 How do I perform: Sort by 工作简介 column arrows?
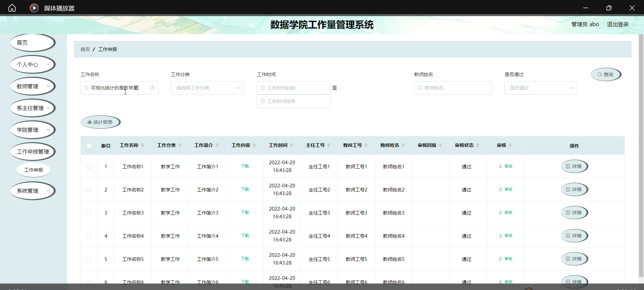(x=217, y=145)
